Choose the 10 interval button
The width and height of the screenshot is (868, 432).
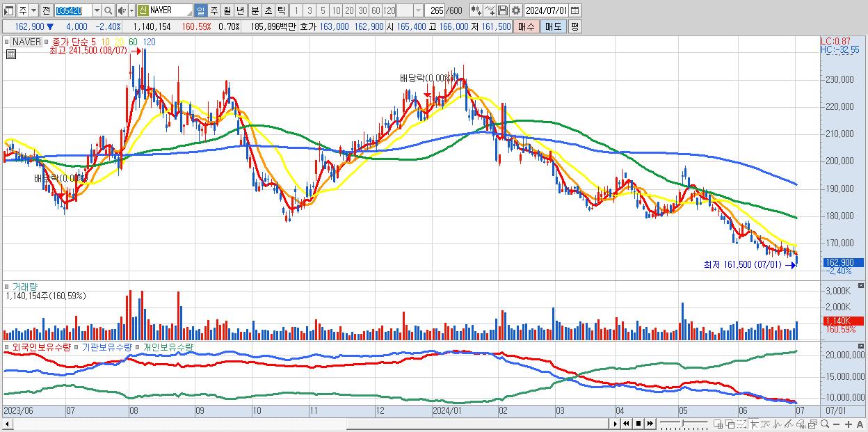(x=336, y=10)
